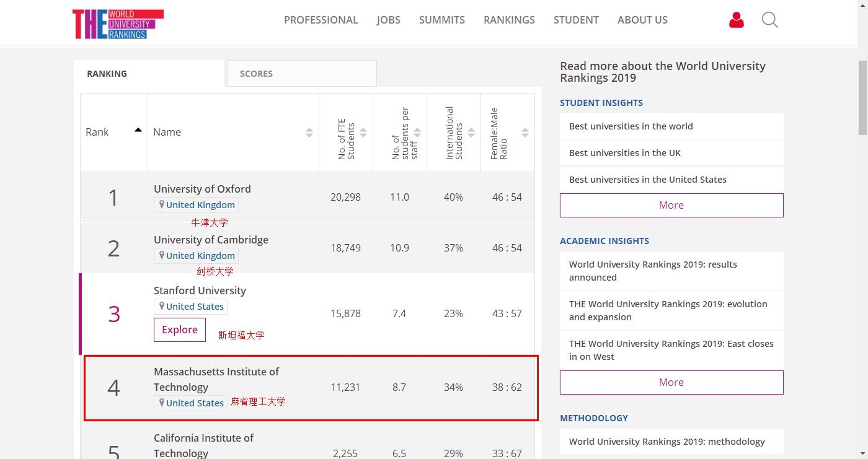
Task: Open the search magnifier icon
Action: (770, 20)
